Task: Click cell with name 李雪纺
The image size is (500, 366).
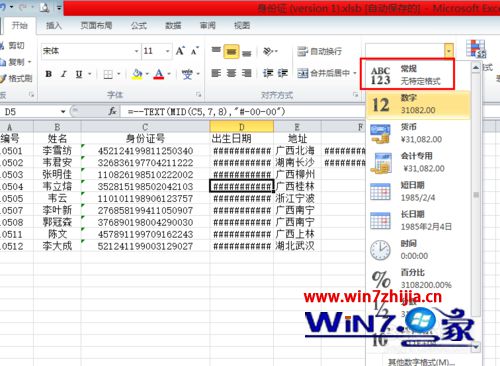Action: [57, 151]
